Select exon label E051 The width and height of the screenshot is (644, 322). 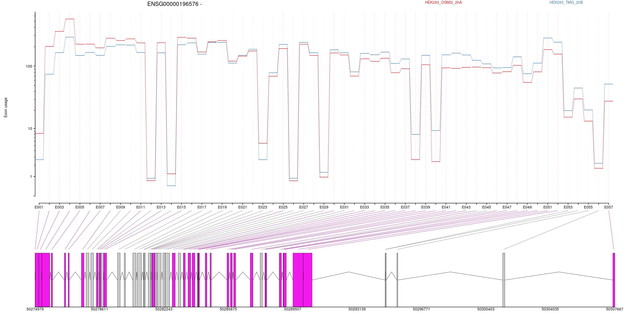tap(548, 207)
